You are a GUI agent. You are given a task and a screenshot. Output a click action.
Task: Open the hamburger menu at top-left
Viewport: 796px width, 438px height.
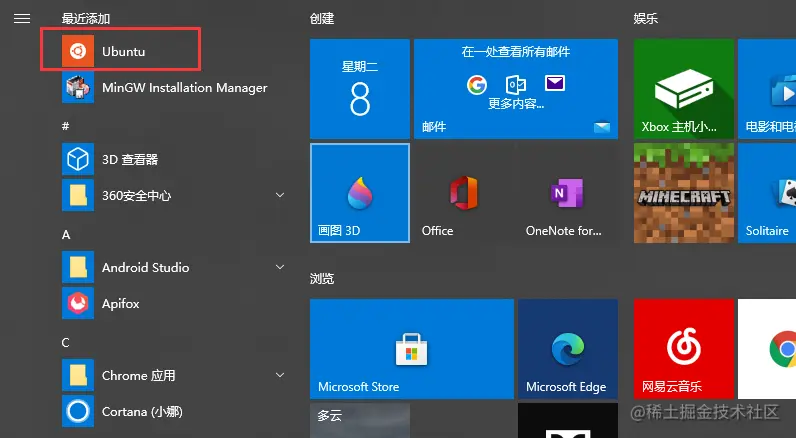pyautogui.click(x=22, y=19)
